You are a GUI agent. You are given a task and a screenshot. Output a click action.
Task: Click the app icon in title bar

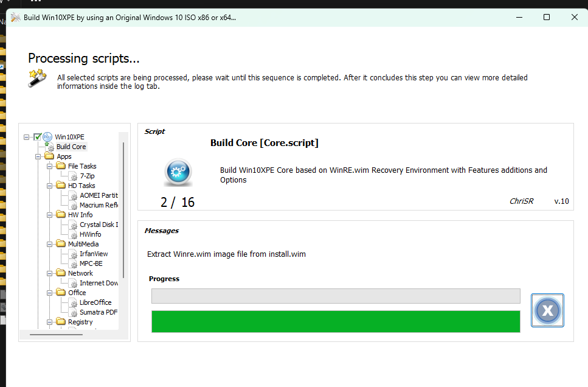click(15, 17)
